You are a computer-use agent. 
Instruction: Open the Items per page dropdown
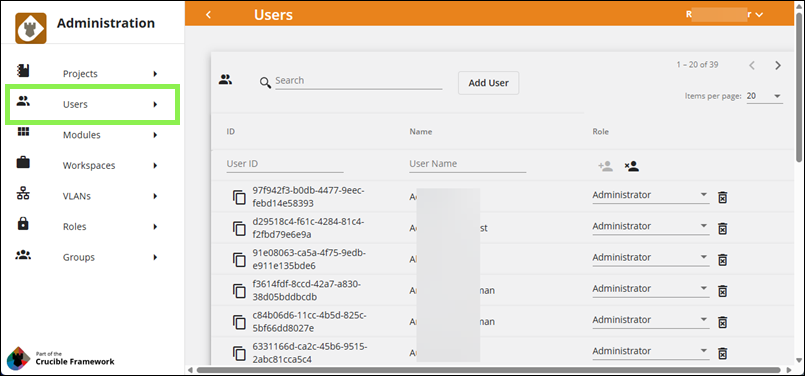[764, 96]
